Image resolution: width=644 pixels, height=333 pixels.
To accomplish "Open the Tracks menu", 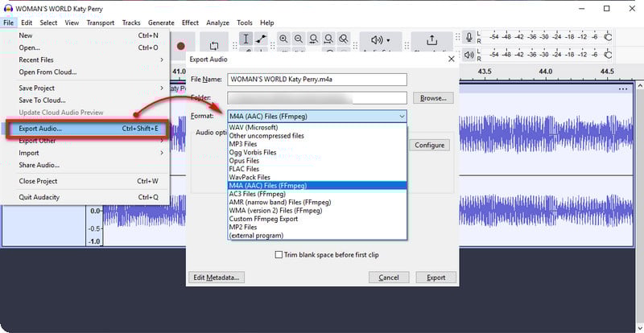I will pyautogui.click(x=131, y=23).
